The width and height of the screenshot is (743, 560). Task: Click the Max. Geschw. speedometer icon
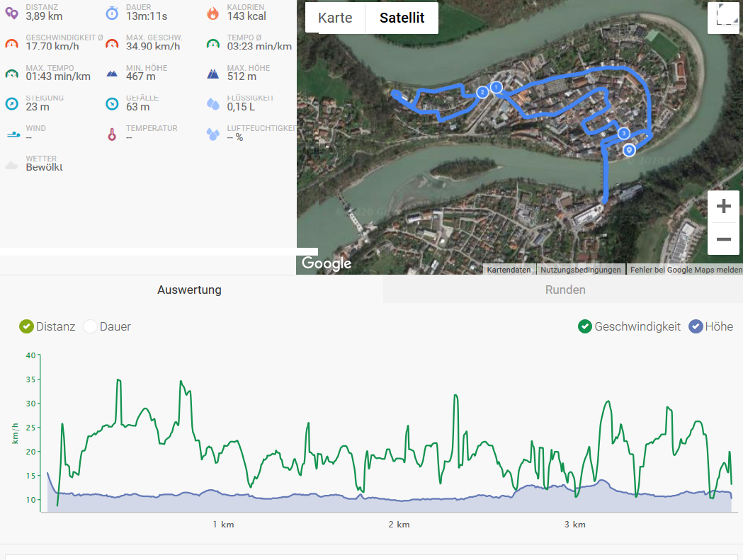tap(112, 44)
